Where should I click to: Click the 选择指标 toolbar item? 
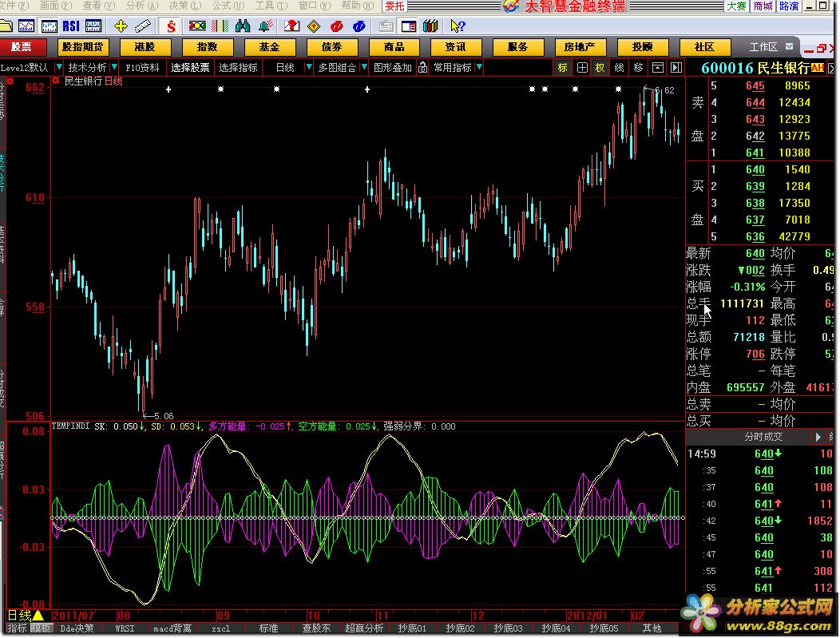(239, 68)
